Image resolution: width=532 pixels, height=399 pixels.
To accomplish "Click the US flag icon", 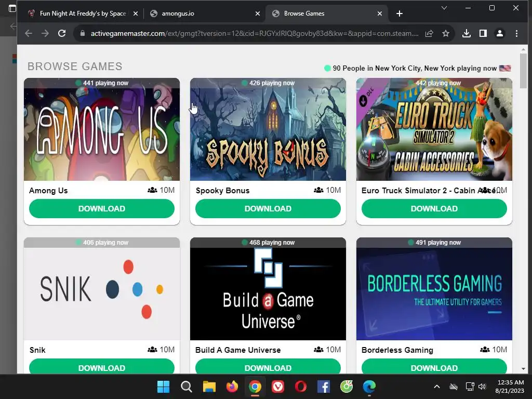I will pos(505,68).
